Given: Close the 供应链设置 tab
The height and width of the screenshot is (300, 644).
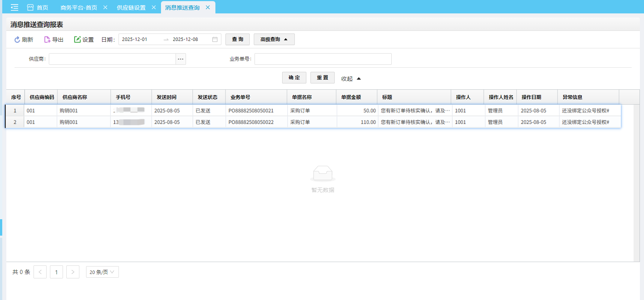Looking at the screenshot, I should [x=154, y=7].
